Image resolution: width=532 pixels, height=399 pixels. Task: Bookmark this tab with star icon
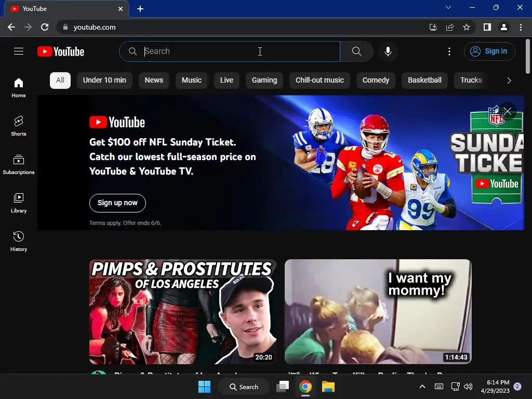[467, 27]
